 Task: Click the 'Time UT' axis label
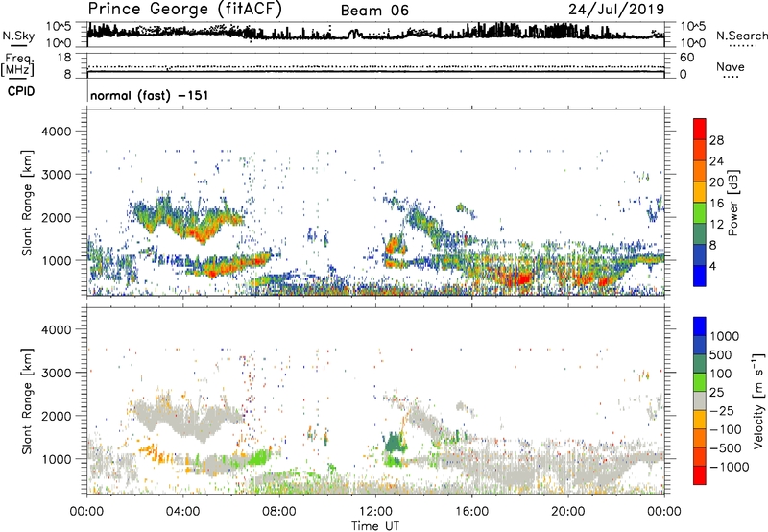tap(375, 526)
